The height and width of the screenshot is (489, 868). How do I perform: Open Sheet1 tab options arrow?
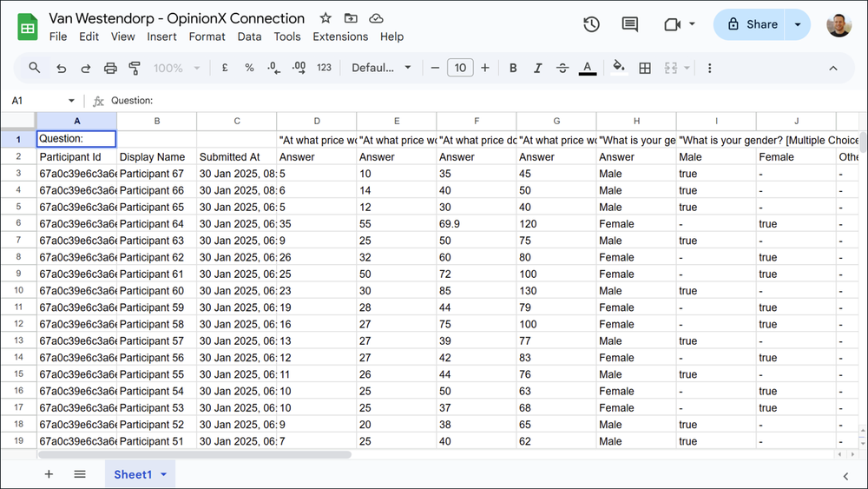pos(164,474)
